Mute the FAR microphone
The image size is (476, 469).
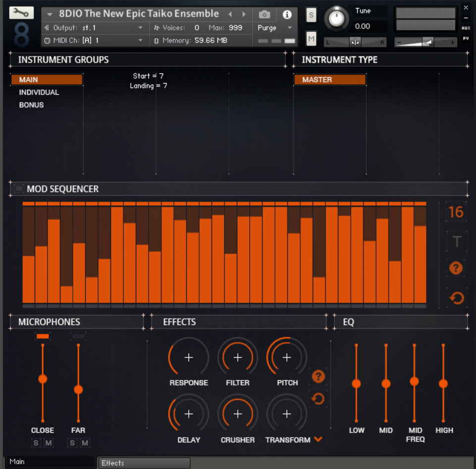click(85, 443)
